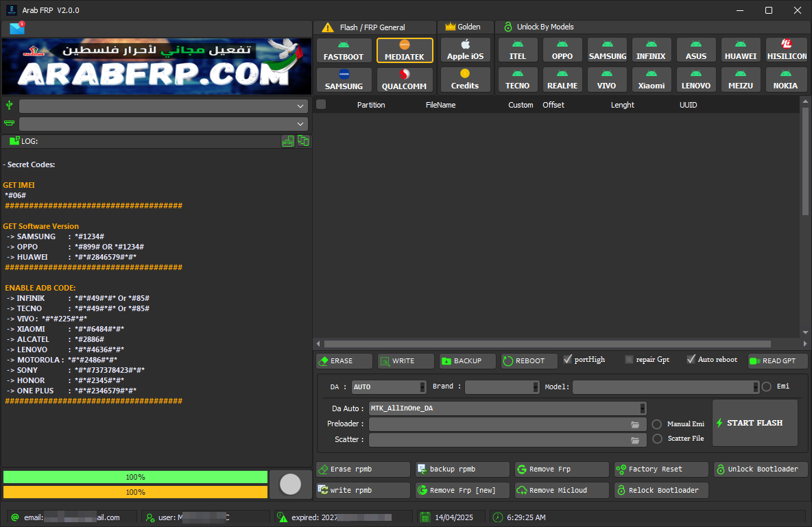
Task: Open the Model dropdown
Action: point(666,387)
